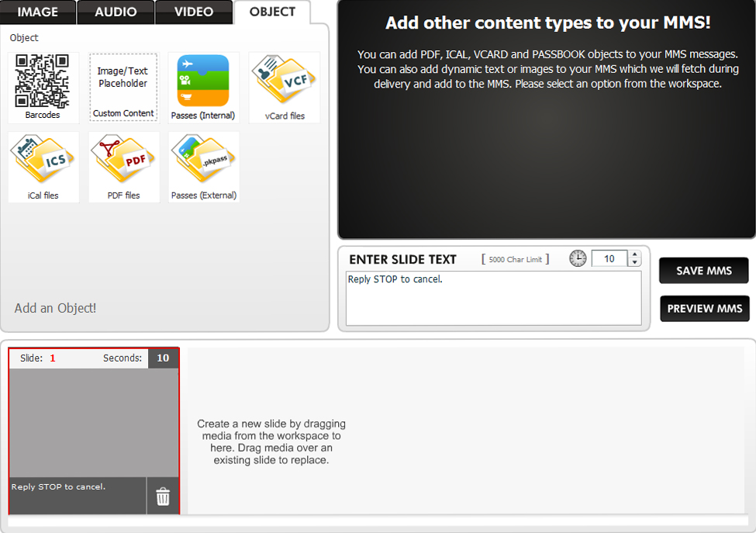Go to the VIDEO tab

[x=194, y=12]
